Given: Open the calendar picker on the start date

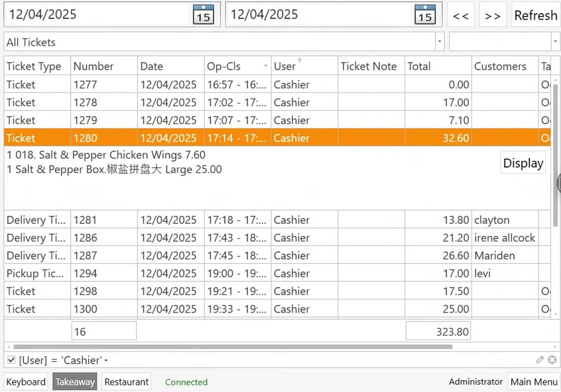Looking at the screenshot, I should click(203, 15).
